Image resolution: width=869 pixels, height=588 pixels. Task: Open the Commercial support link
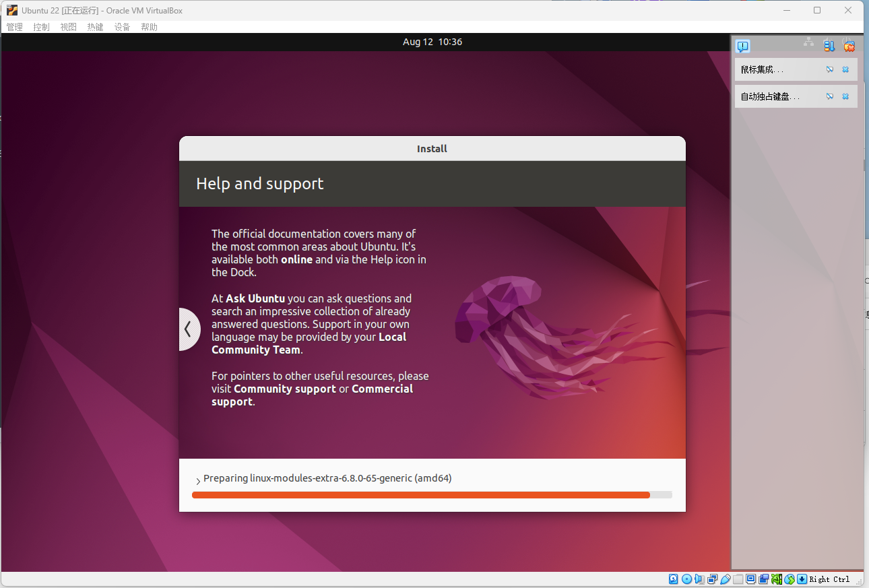point(313,395)
